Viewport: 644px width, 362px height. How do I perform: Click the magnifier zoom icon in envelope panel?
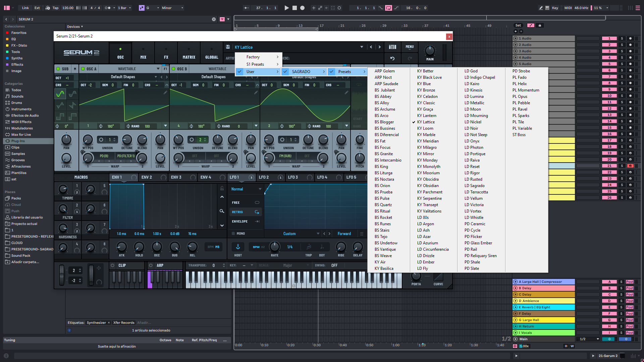[x=222, y=211]
